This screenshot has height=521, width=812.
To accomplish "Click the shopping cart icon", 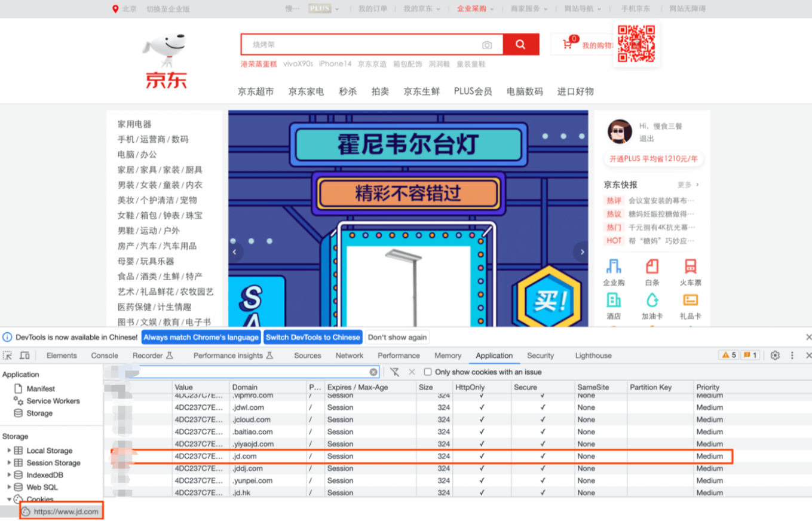I will coord(568,45).
